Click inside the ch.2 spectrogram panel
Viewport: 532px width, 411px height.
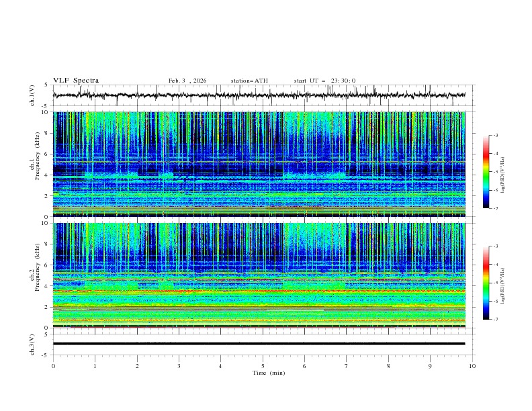click(259, 275)
